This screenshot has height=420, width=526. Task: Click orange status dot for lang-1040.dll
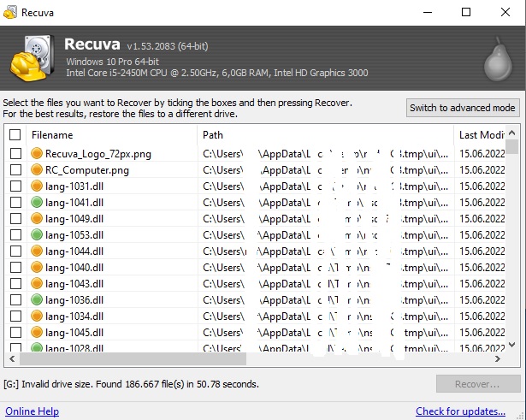click(37, 267)
